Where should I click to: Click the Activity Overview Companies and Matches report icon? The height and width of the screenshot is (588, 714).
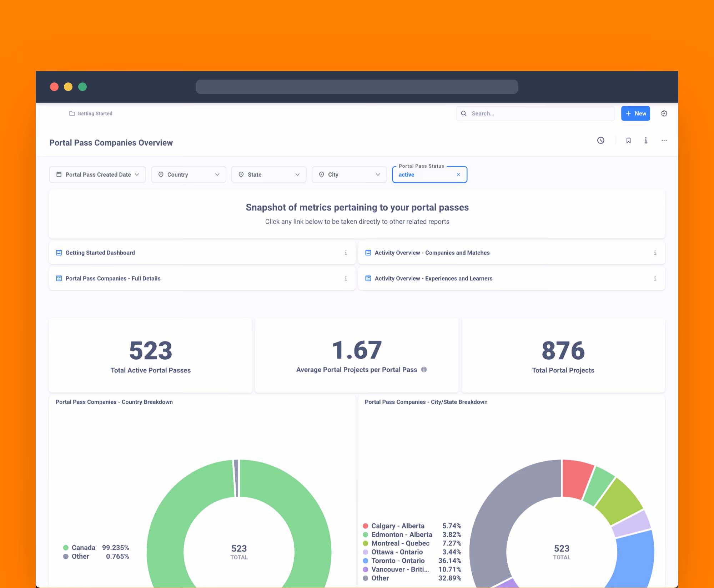click(x=368, y=253)
